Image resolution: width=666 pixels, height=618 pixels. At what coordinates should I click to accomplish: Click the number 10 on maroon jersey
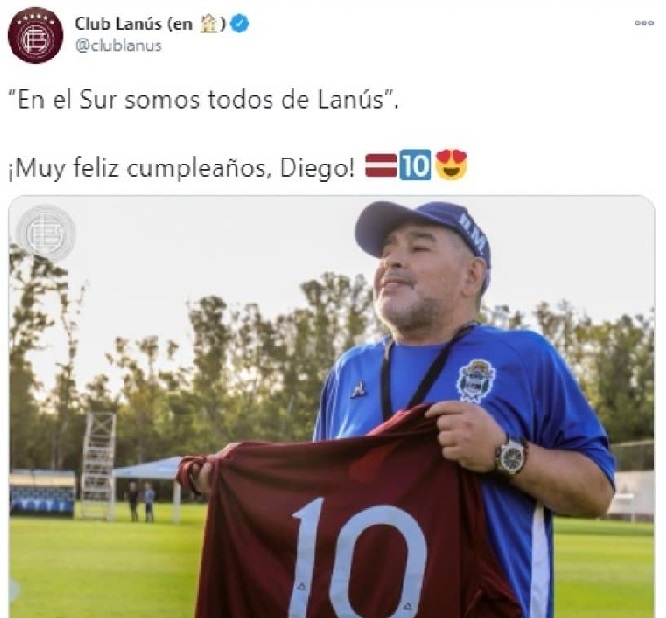[358, 559]
